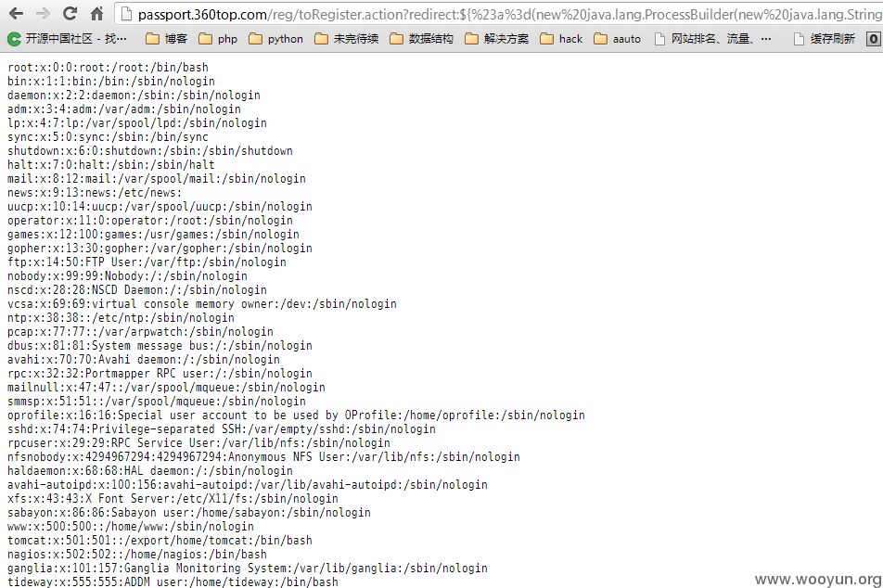Click the adm:x:3:4 line
Screen dimensions: 883x588
124,109
